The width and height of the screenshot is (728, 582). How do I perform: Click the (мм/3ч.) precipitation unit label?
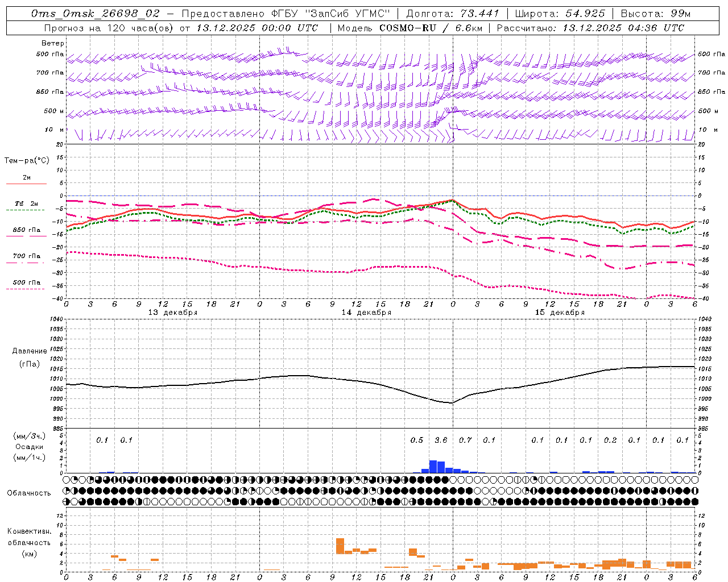pos(30,436)
